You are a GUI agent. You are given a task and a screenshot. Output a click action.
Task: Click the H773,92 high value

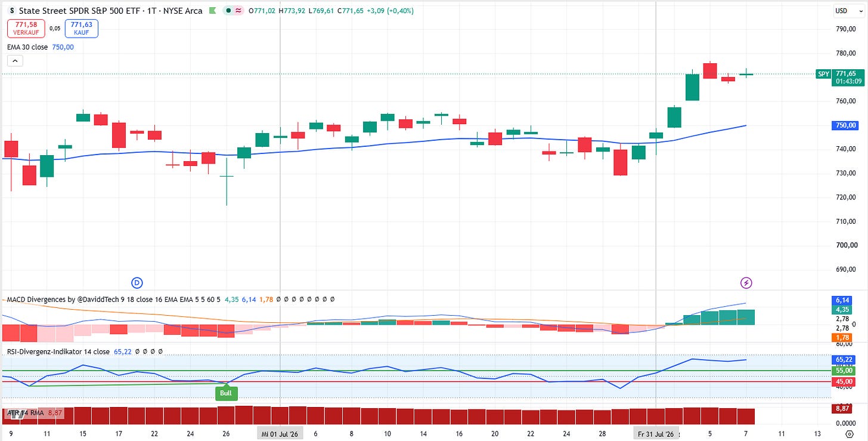(x=293, y=11)
